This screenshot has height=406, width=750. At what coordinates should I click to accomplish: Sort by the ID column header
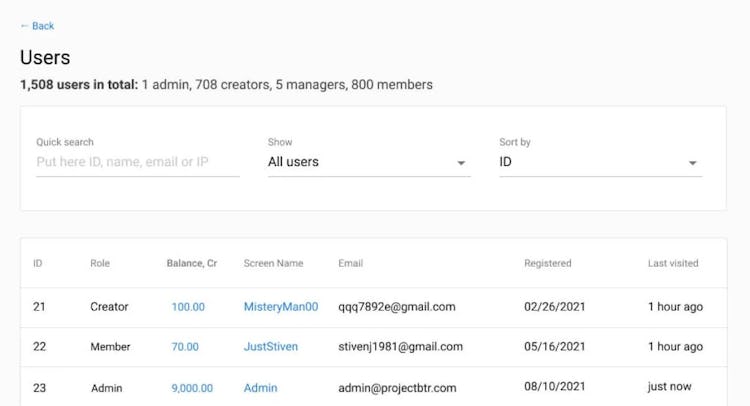click(38, 264)
